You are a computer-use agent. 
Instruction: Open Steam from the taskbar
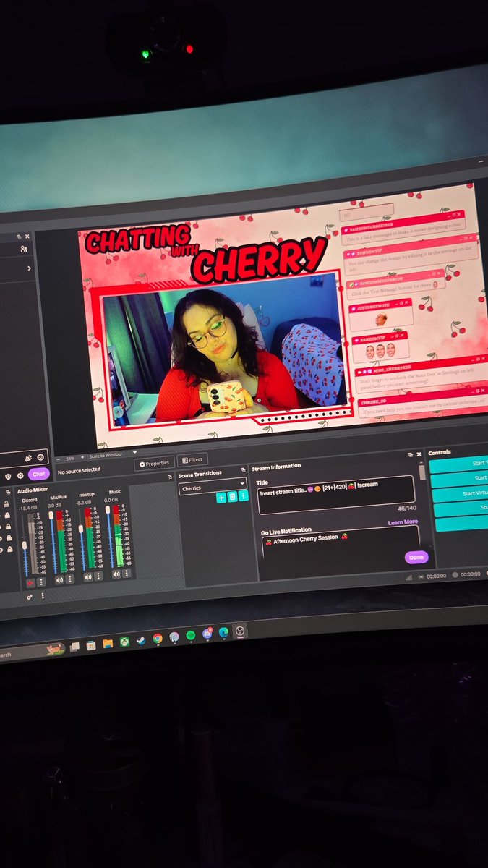(140, 640)
